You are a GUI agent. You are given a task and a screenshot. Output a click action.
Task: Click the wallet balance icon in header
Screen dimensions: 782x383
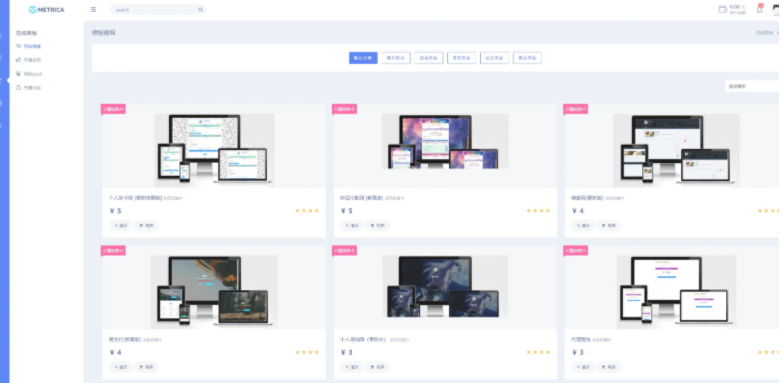[723, 9]
